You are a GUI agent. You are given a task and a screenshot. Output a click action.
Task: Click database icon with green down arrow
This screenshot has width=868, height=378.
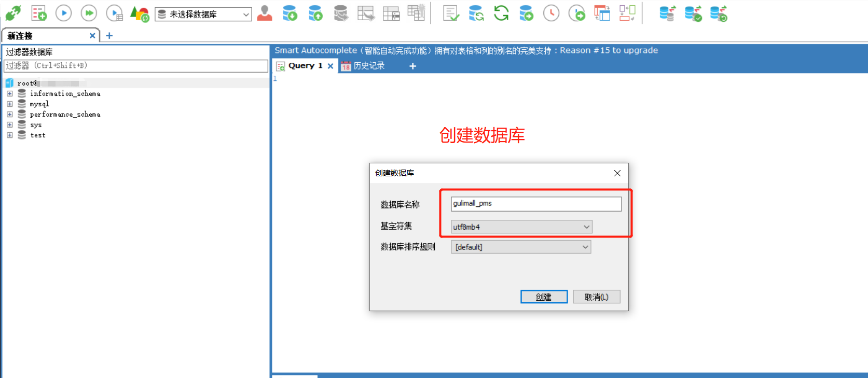[x=290, y=13]
